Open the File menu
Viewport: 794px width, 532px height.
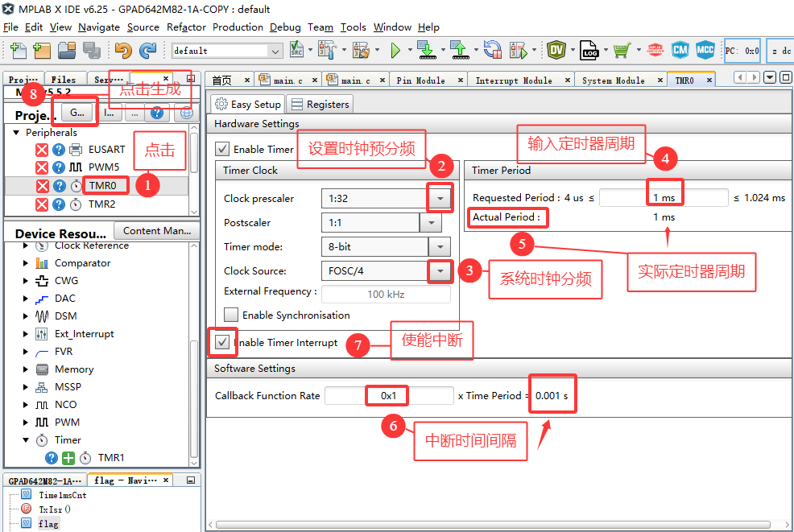(10, 27)
